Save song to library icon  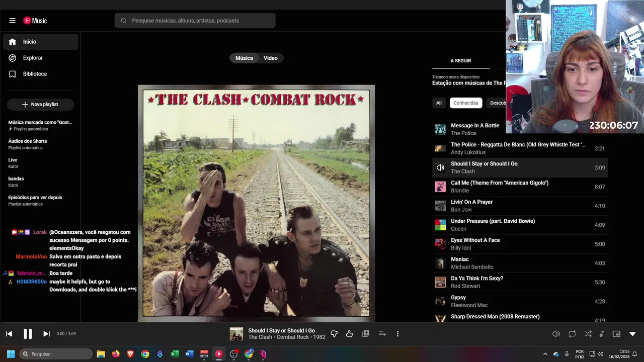[366, 334]
